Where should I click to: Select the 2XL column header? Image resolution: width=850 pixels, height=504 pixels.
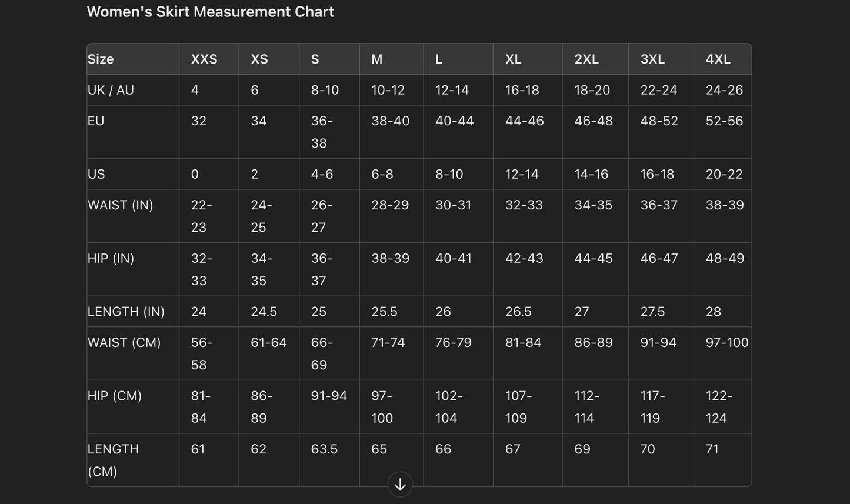(x=586, y=59)
